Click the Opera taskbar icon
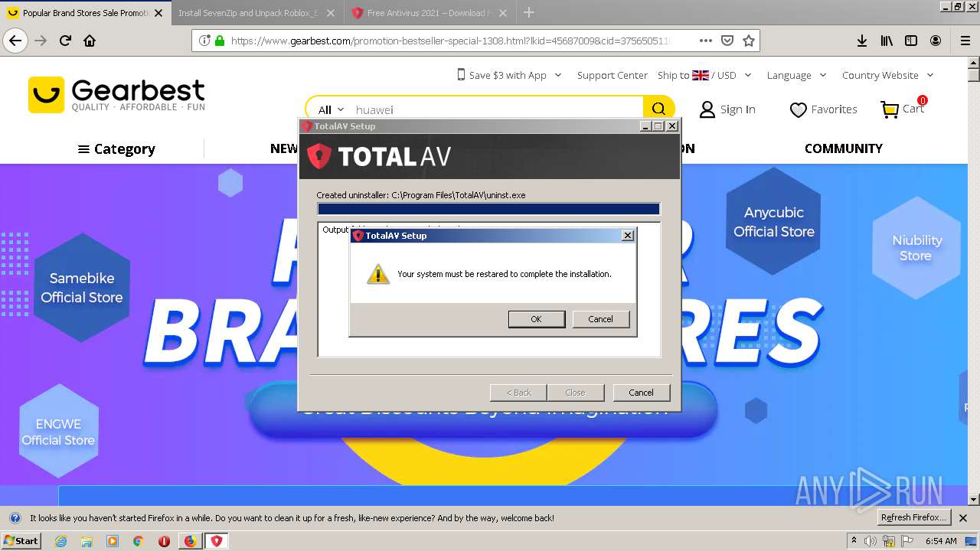Screen dimensions: 980x551 pyautogui.click(x=164, y=541)
